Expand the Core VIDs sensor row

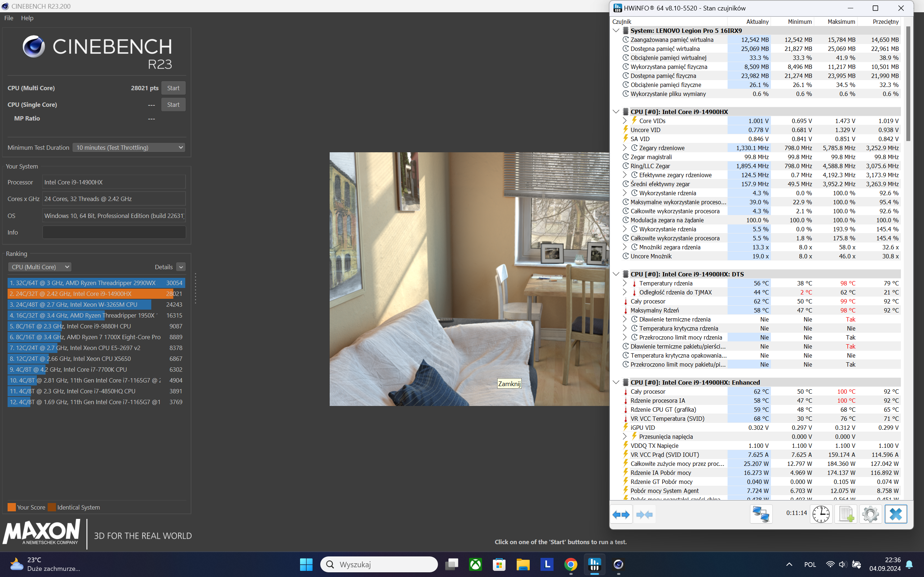click(x=625, y=121)
